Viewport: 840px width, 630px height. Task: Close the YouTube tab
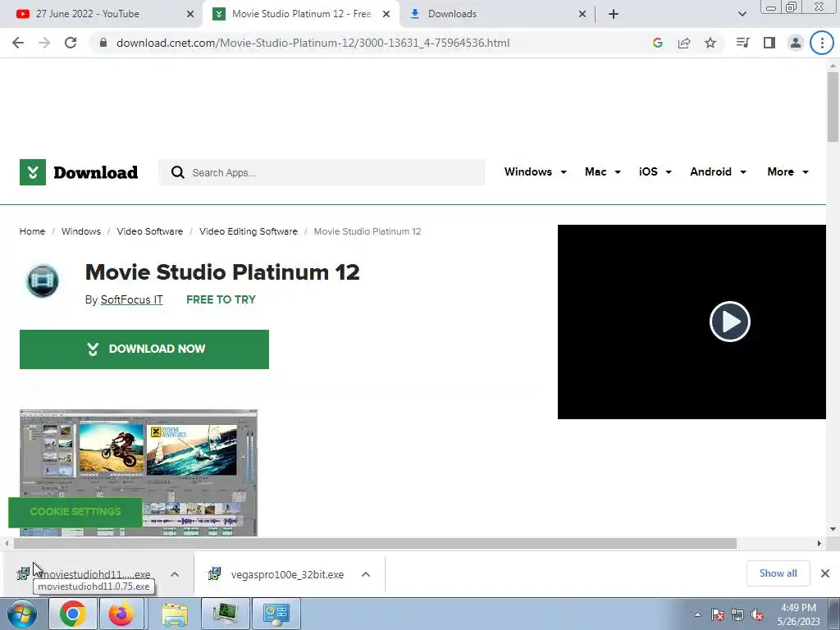(190, 14)
